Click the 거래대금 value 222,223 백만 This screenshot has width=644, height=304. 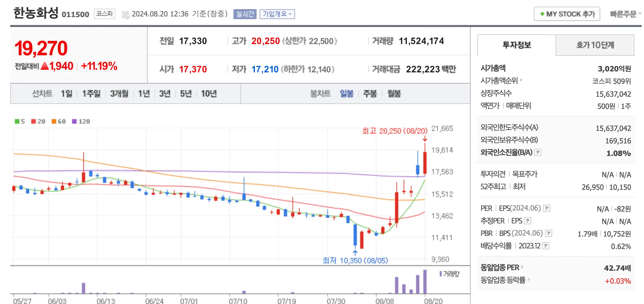tap(431, 69)
